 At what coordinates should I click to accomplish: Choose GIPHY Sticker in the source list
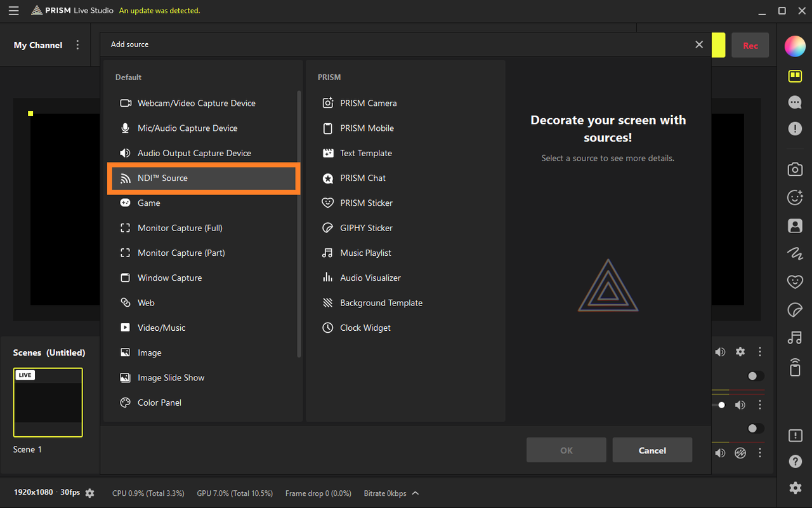pyautogui.click(x=406, y=228)
